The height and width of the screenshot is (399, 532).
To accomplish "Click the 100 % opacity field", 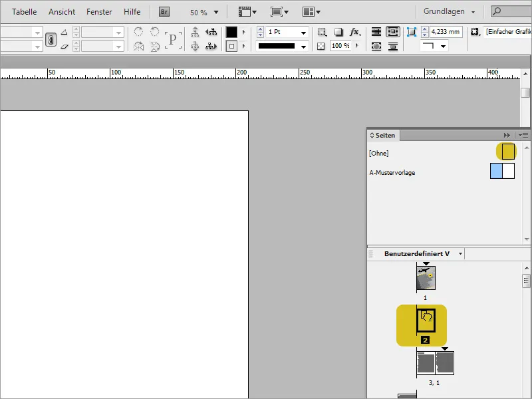I will (340, 46).
